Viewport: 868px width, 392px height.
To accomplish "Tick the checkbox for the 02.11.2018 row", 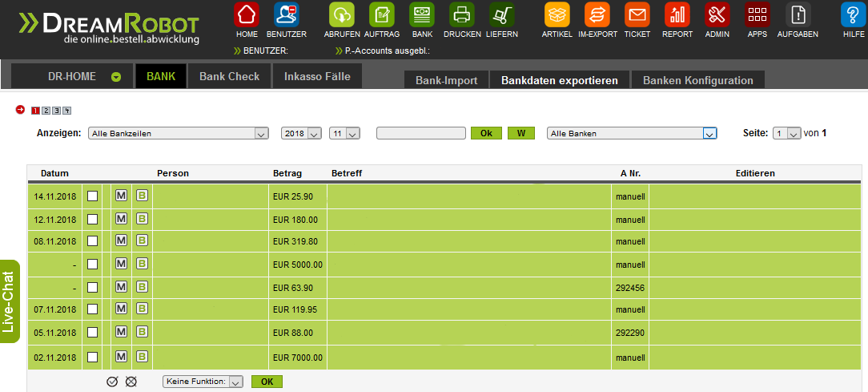I will point(92,357).
